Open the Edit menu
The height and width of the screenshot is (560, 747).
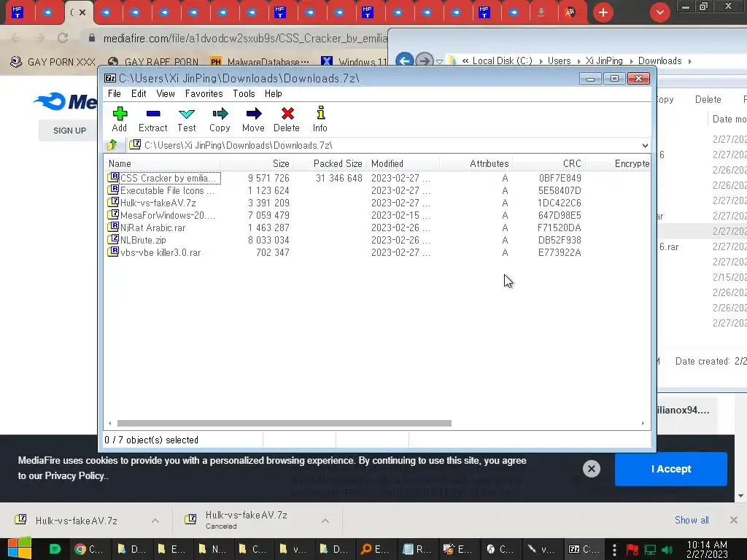[139, 94]
